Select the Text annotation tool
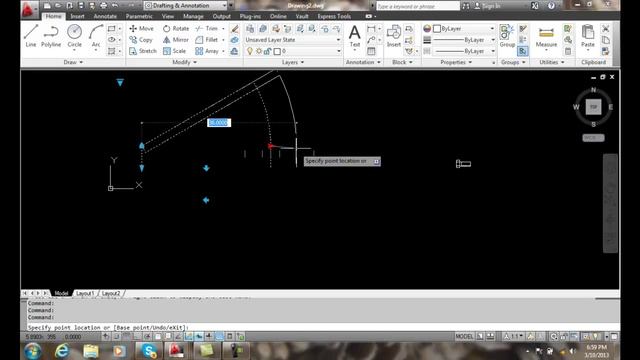This screenshot has width=640, height=360. click(x=355, y=36)
